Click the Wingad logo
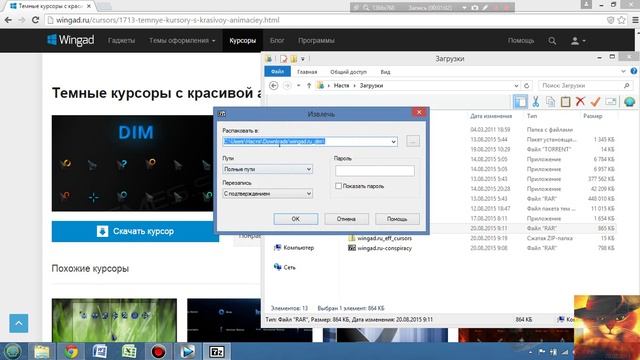The image size is (640, 360). click(71, 40)
